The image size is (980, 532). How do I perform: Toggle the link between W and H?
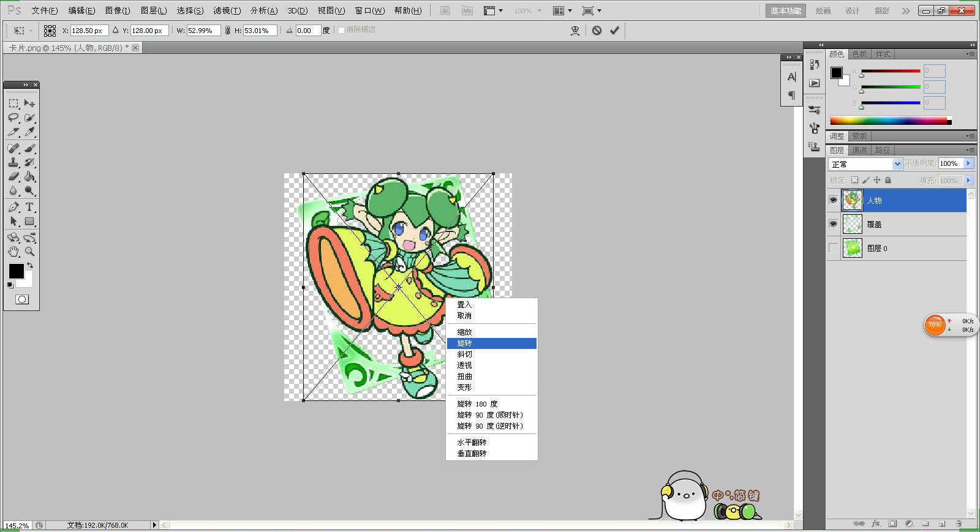(x=228, y=30)
